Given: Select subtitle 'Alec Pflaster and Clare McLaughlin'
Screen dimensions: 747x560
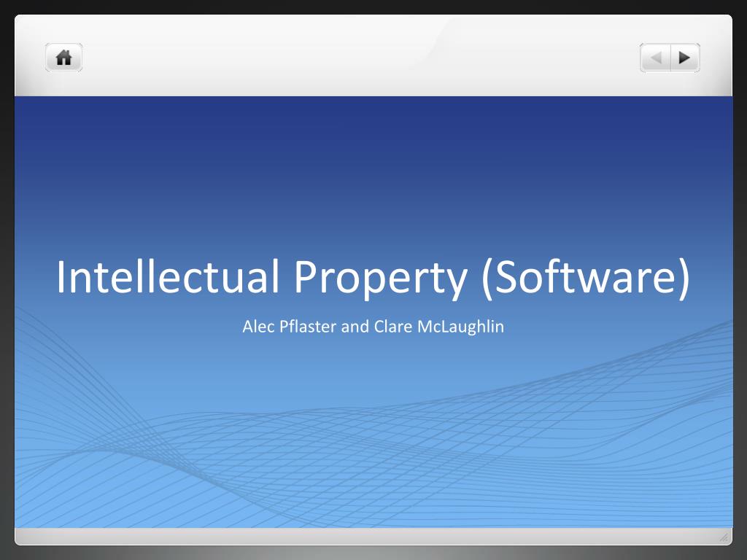Looking at the screenshot, I should coord(373,327).
